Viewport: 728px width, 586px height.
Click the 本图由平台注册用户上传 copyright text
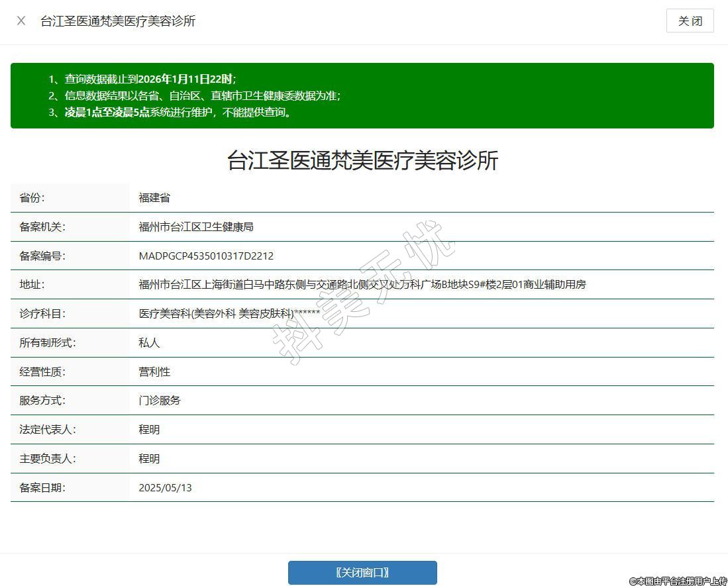677,581
